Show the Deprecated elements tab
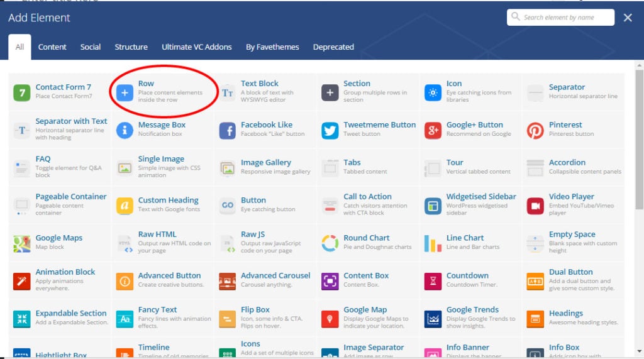This screenshot has width=644, height=359. tap(333, 47)
